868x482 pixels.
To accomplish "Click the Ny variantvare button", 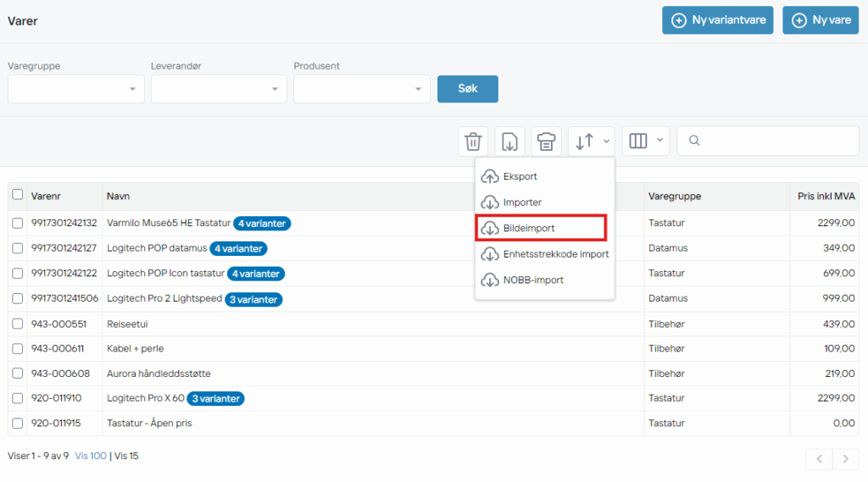I will pyautogui.click(x=717, y=20).
